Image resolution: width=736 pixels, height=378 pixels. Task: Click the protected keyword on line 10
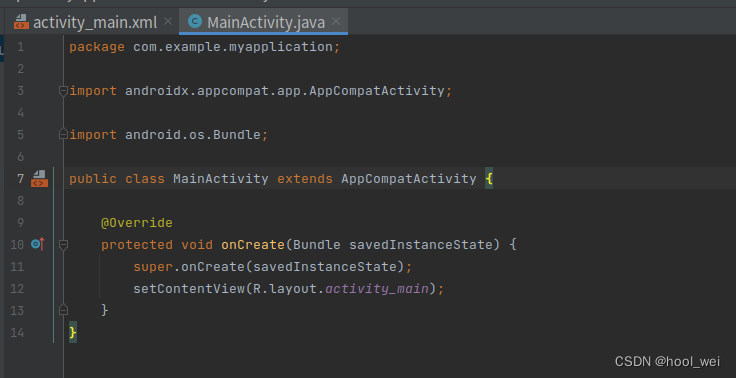(x=137, y=245)
